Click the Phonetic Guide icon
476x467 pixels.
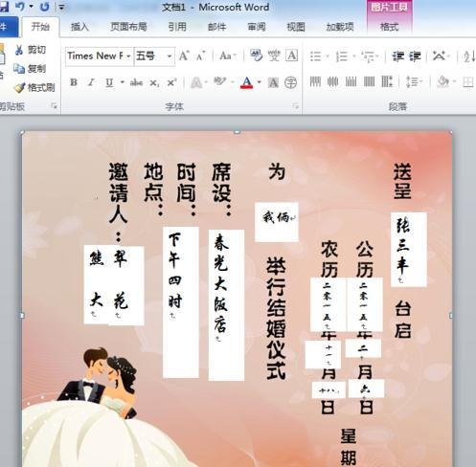(274, 56)
